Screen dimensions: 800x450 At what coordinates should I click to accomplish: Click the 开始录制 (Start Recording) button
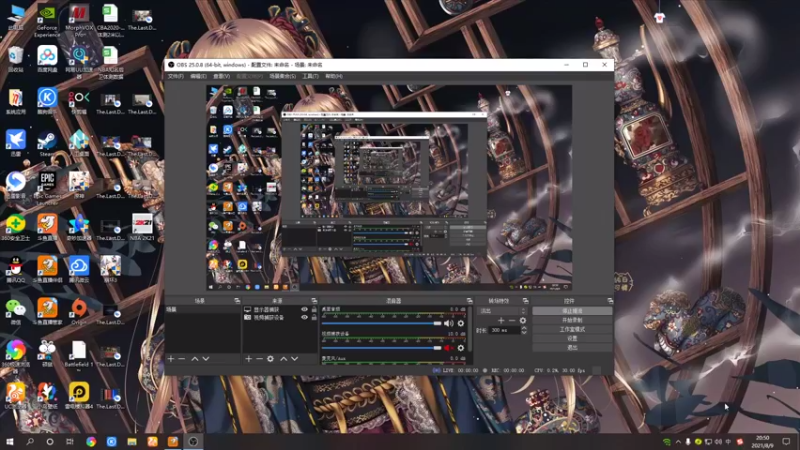(x=572, y=320)
